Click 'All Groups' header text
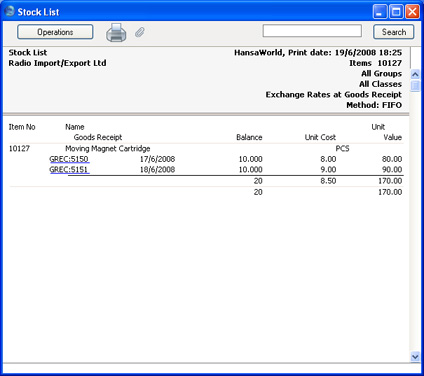 coord(382,74)
